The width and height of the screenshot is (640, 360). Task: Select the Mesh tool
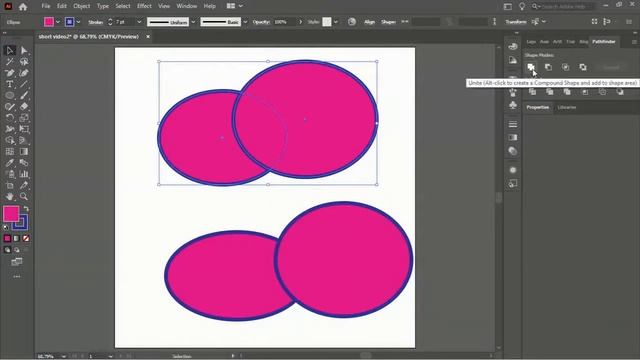(10, 151)
